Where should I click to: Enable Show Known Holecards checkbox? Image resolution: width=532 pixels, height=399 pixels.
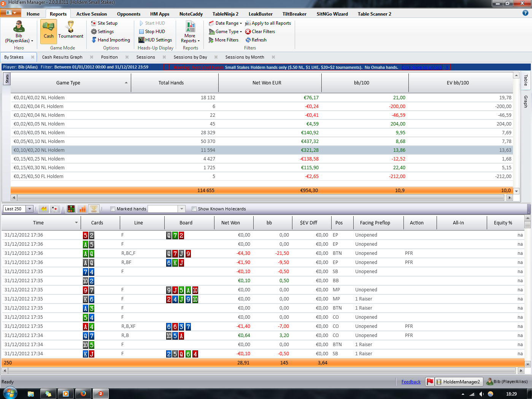point(194,209)
